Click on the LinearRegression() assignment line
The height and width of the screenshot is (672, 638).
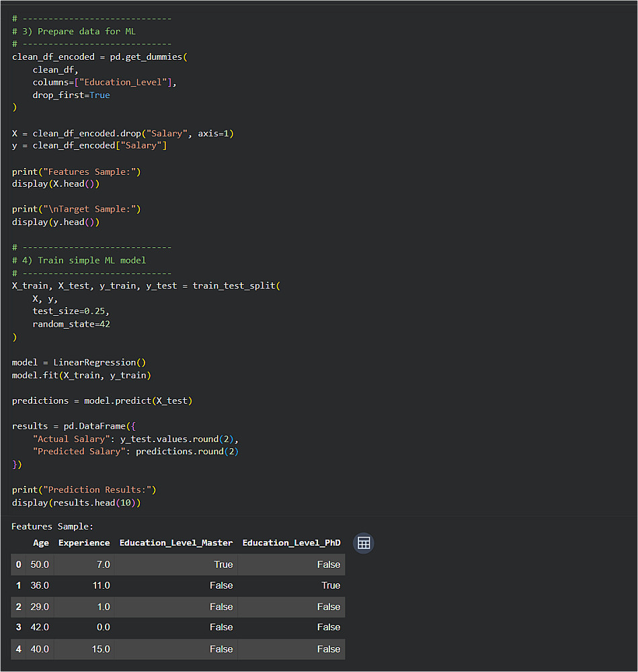point(79,363)
